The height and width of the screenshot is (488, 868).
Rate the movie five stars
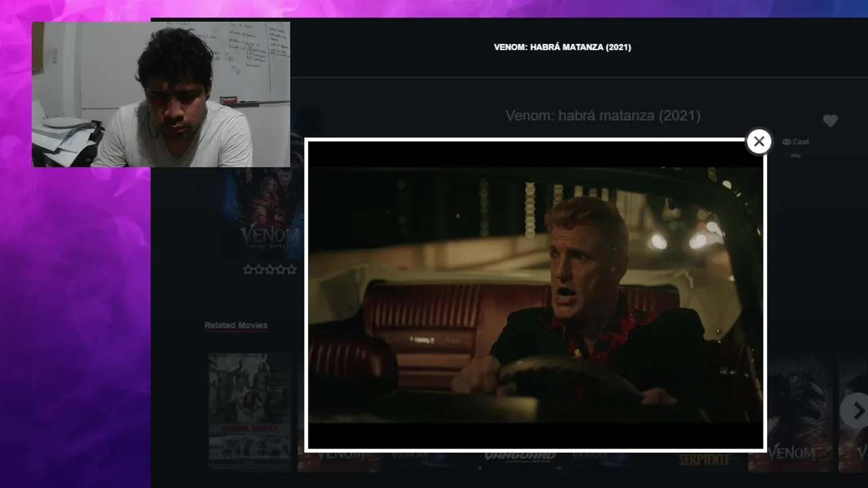[x=292, y=269]
